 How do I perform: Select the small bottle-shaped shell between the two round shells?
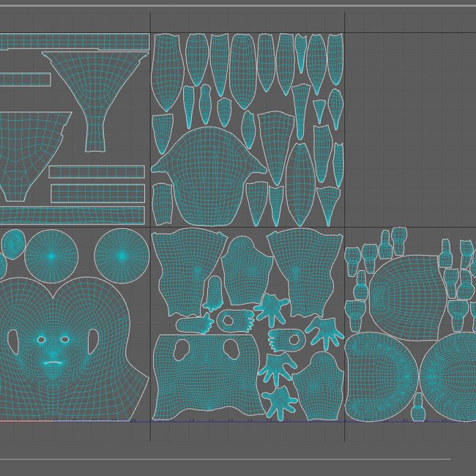pyautogui.click(x=418, y=407)
